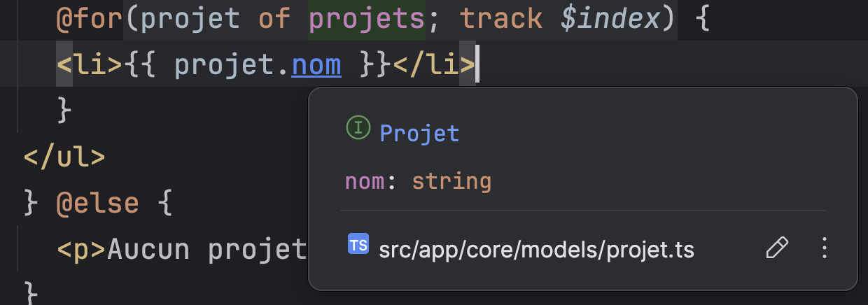Click the closing </ul> tag

click(64, 156)
